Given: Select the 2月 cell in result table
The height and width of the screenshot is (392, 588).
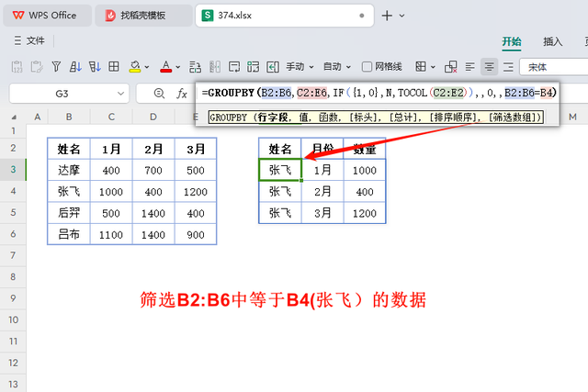Looking at the screenshot, I should tap(322, 192).
